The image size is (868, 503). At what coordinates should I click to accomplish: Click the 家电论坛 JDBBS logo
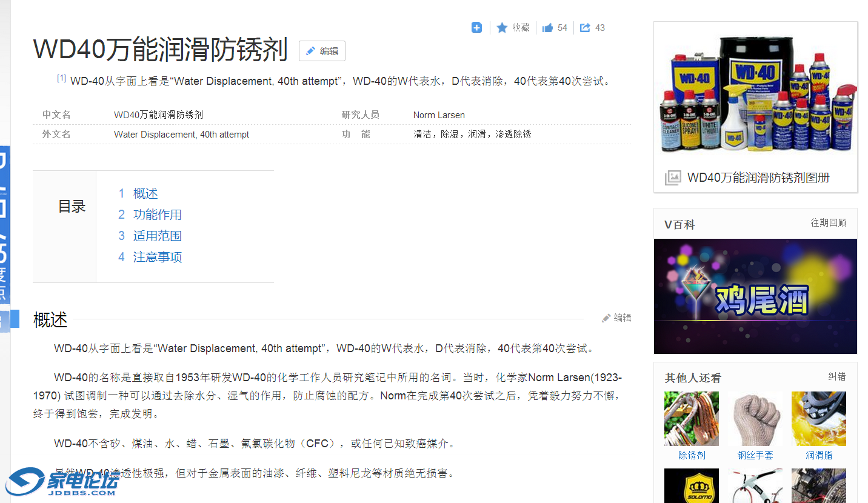click(x=61, y=483)
